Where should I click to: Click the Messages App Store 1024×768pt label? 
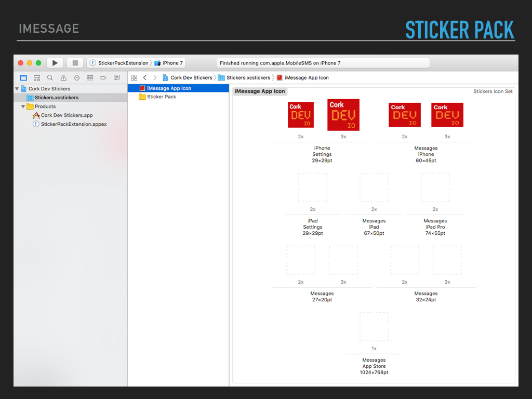pos(374,366)
